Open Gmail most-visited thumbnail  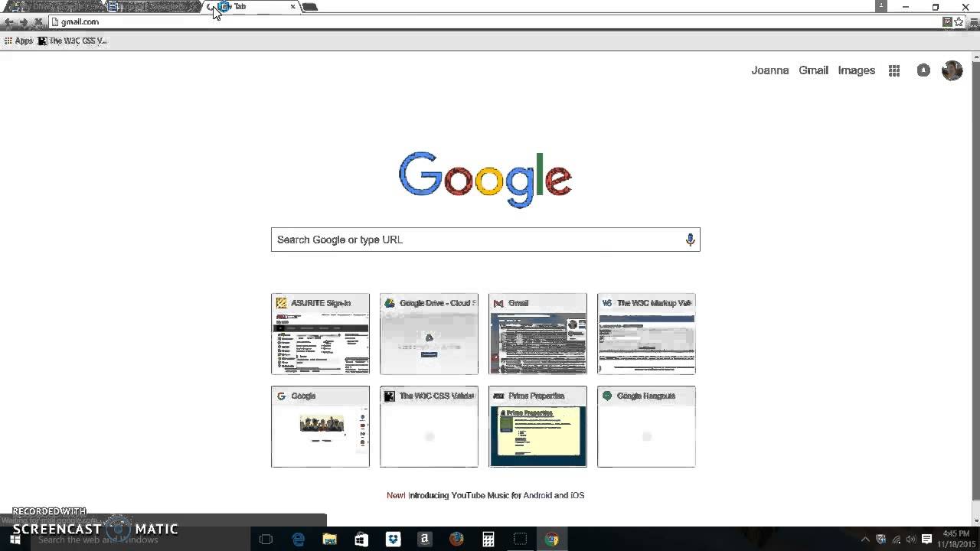pyautogui.click(x=537, y=334)
